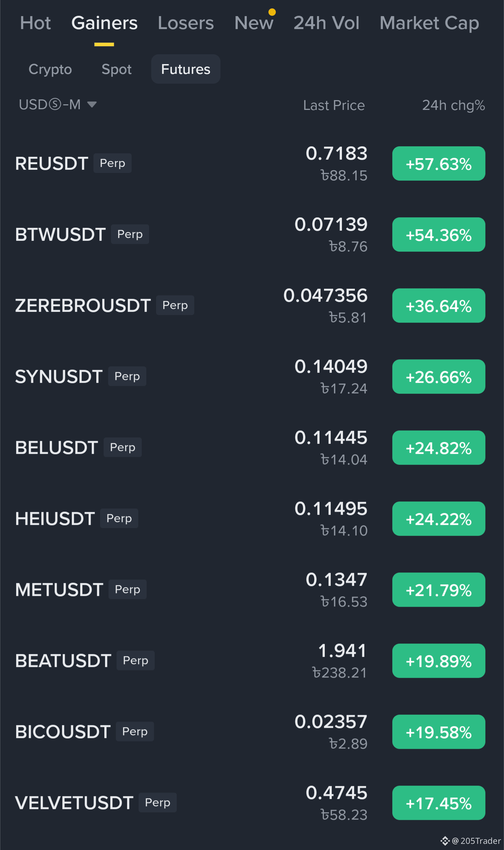
Task: Select the Market Cap tab
Action: click(429, 24)
